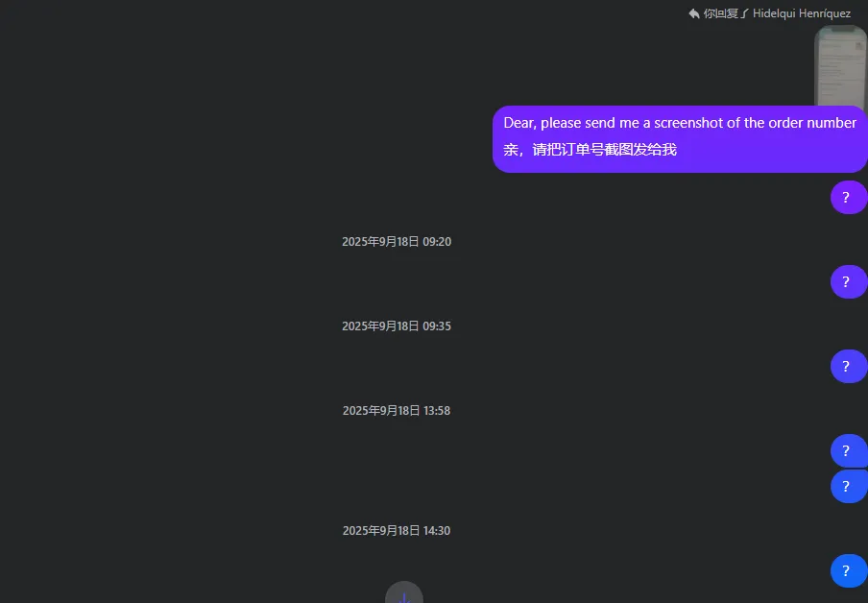This screenshot has width=868, height=603.
Task: Click the '?' bubble following the 14:30 timestamp
Action: pyautogui.click(x=849, y=571)
